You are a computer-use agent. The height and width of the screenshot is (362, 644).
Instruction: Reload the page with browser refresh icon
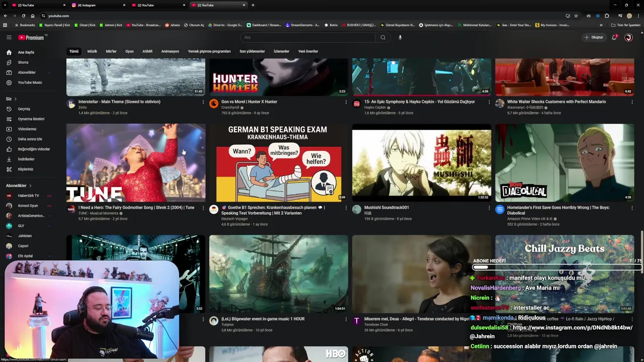[23, 16]
